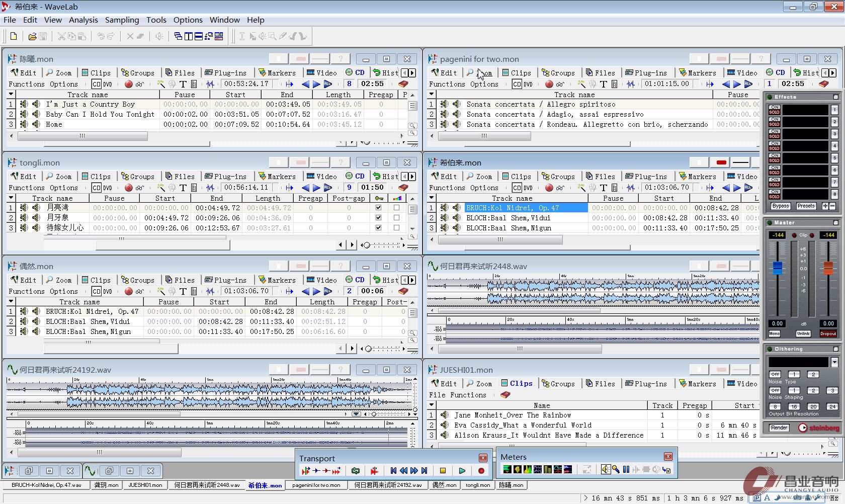845x504 pixels.
Task: Adjust the red right Master fader
Action: 828,267
